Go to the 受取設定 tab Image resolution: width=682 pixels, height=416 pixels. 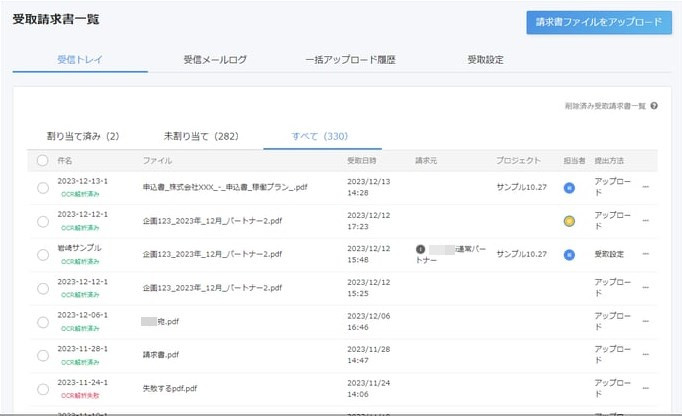pos(485,60)
